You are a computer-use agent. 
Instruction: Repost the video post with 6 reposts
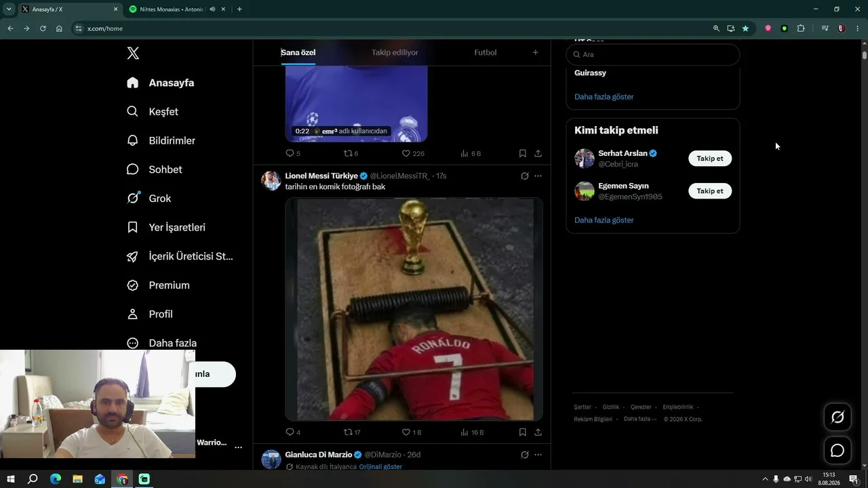pos(351,153)
